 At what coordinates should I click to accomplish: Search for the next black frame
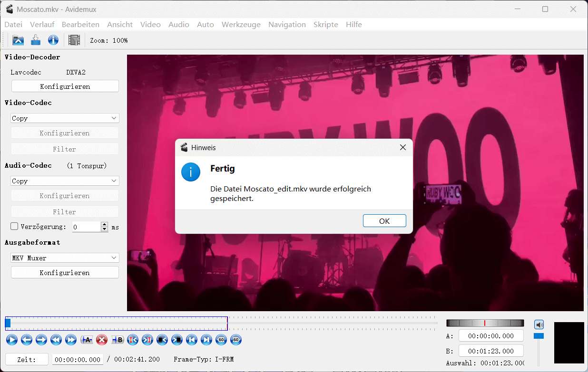pos(177,340)
